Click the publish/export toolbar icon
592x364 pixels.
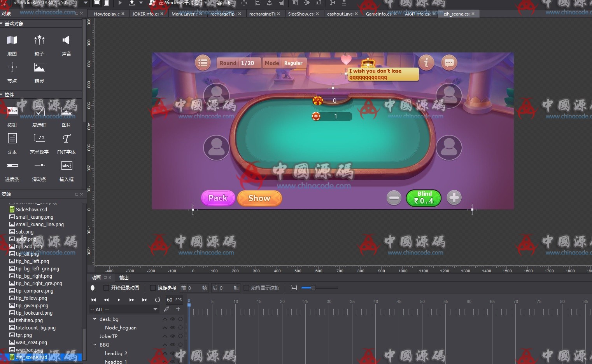(x=132, y=3)
